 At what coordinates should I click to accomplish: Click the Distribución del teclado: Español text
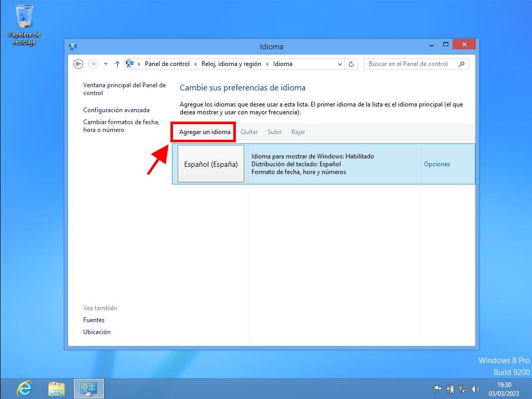296,164
